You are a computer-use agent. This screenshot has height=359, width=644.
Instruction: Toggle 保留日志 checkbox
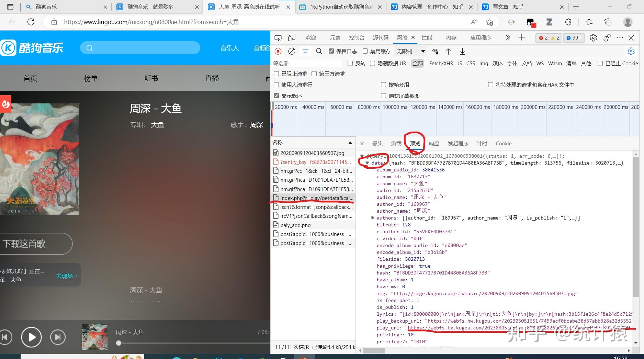331,51
